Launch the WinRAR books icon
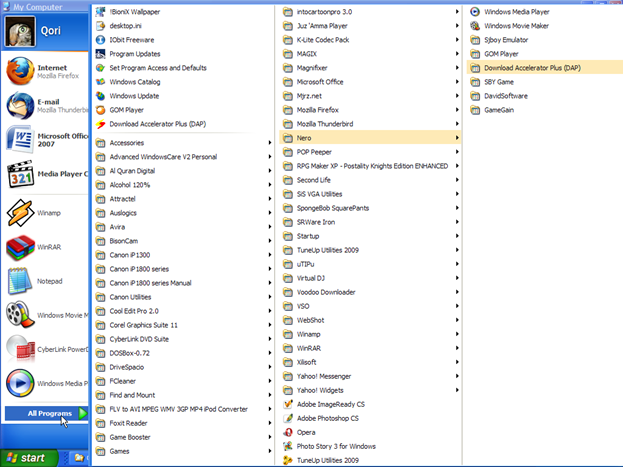The height and width of the screenshot is (468, 624). [20, 247]
